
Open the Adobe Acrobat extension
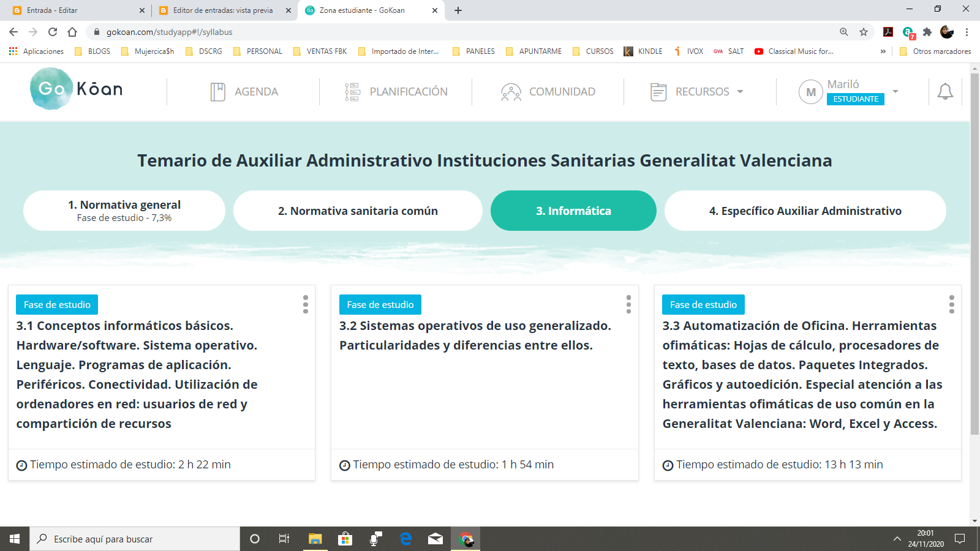tap(888, 32)
